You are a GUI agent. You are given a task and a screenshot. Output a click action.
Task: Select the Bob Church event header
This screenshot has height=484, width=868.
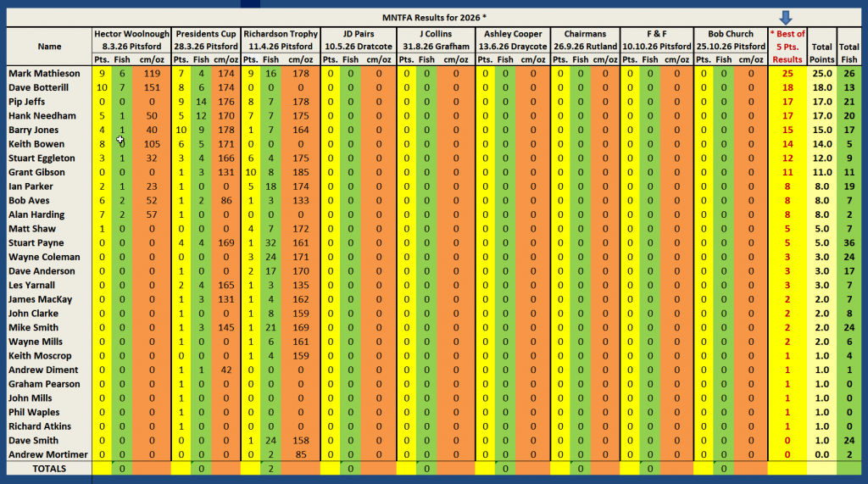728,34
